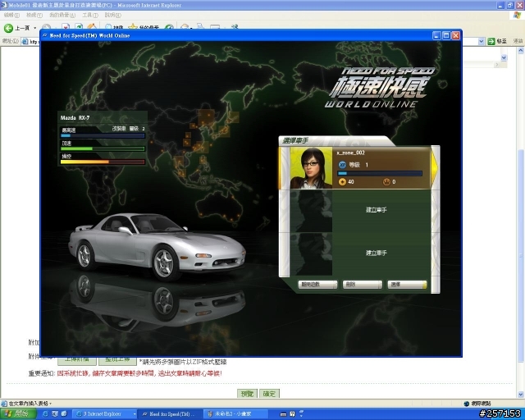Select the x_zone_002 driver avatar
The image size is (525, 420).
pyautogui.click(x=311, y=168)
